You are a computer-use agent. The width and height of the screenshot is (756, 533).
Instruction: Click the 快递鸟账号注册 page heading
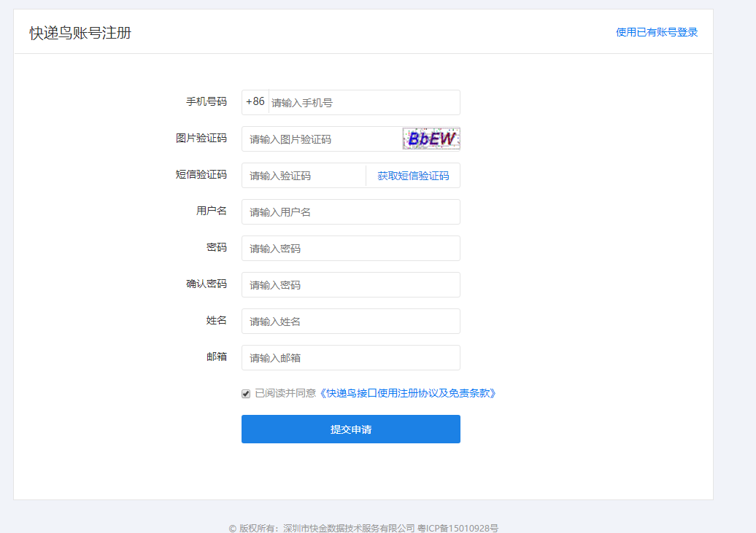click(x=80, y=33)
